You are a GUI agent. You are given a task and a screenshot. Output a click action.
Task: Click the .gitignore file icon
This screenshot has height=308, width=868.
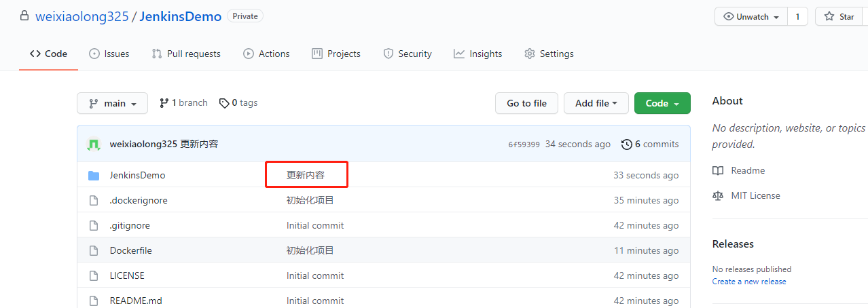click(x=94, y=225)
